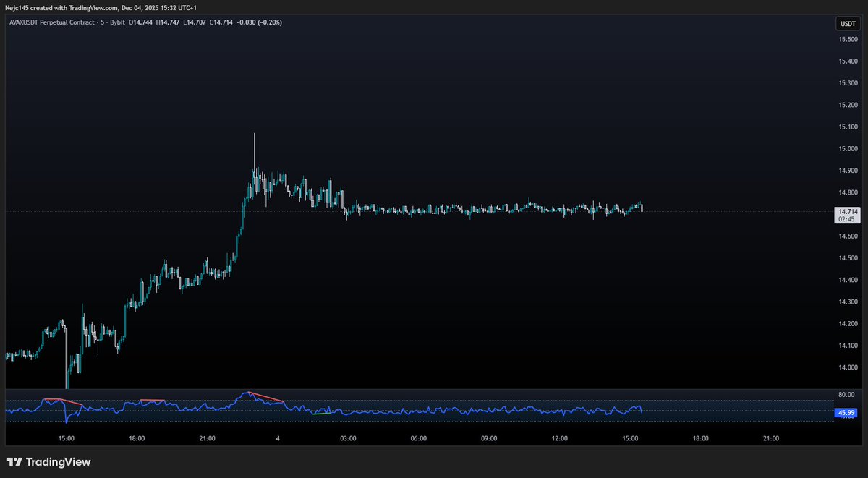Screen dimensions: 868x478
Task: Click the 14.900 price axis label
Action: click(847, 171)
